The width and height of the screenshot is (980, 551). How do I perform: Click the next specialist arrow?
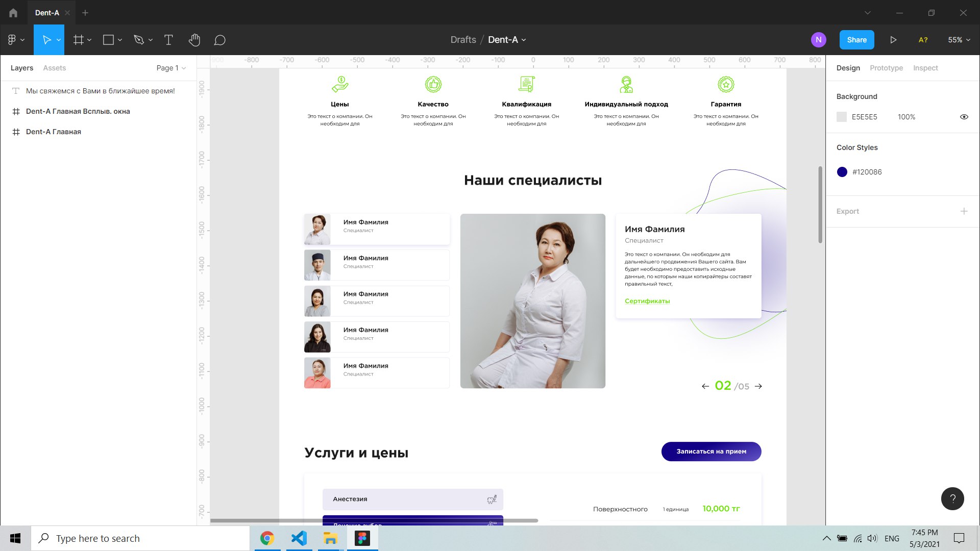(758, 386)
